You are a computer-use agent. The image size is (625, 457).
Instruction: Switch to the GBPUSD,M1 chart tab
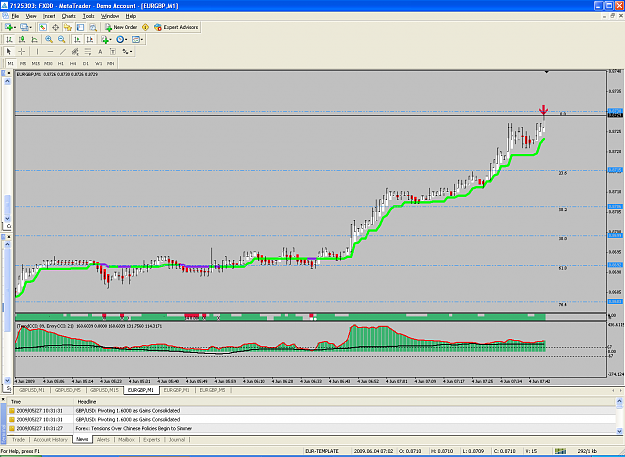pyautogui.click(x=32, y=390)
